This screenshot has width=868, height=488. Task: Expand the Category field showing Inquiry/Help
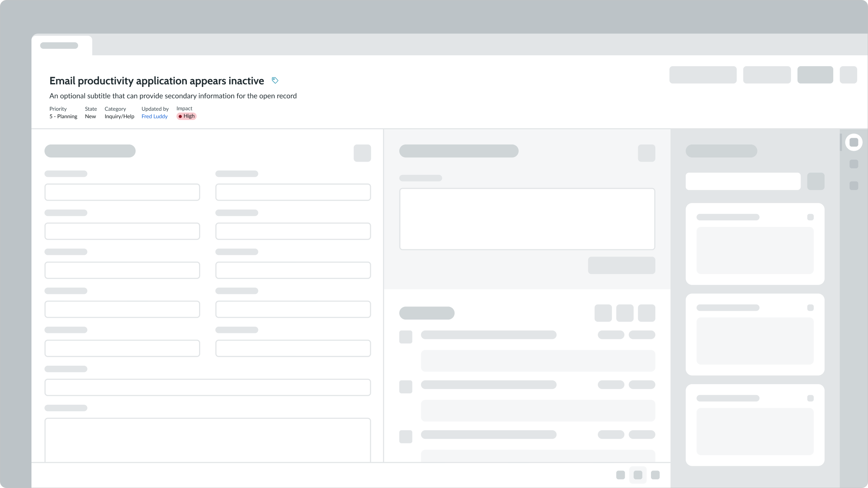click(x=119, y=116)
